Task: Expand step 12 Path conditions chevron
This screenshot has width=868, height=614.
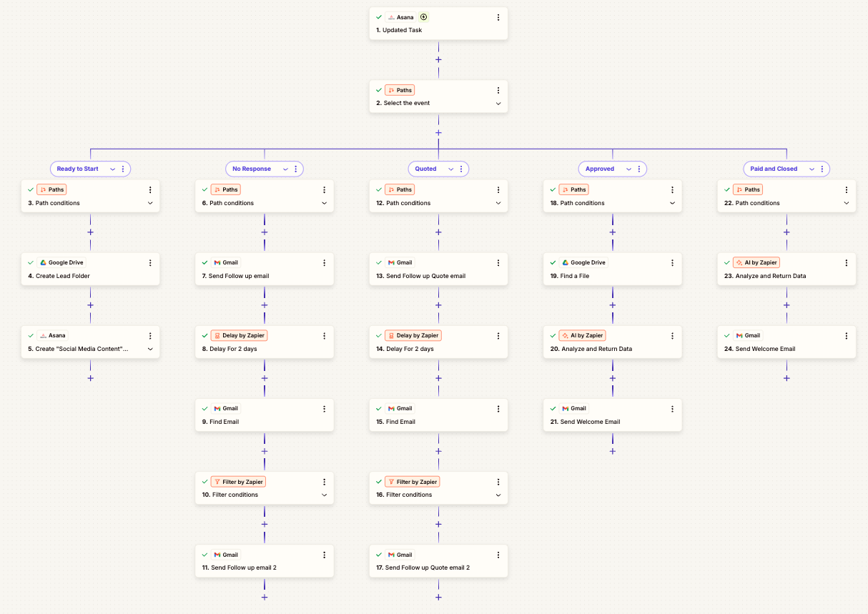Action: [498, 203]
